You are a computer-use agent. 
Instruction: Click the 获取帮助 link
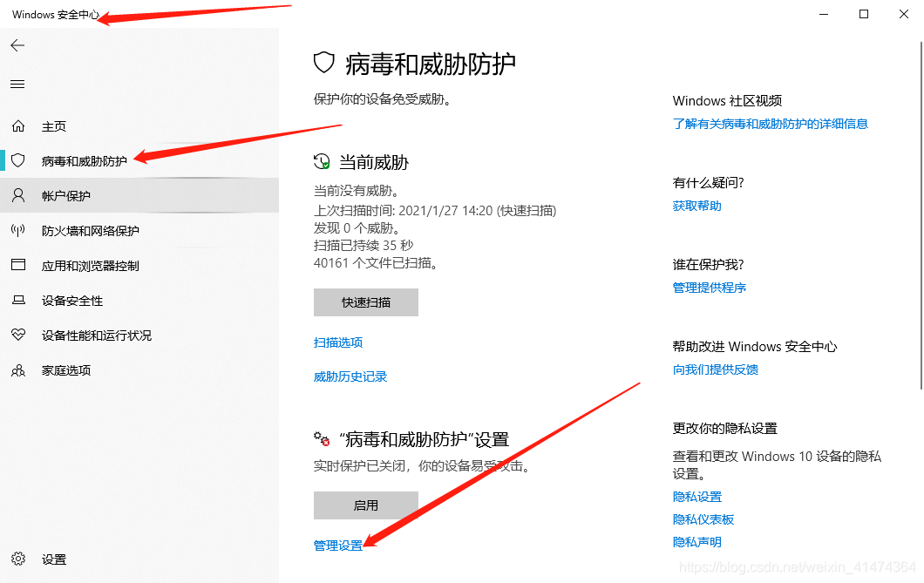697,206
